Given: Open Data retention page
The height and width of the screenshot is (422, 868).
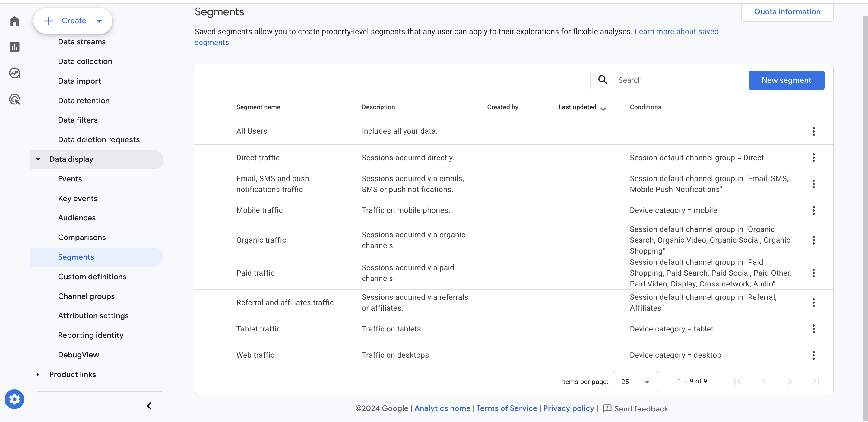Looking at the screenshot, I should 84,101.
